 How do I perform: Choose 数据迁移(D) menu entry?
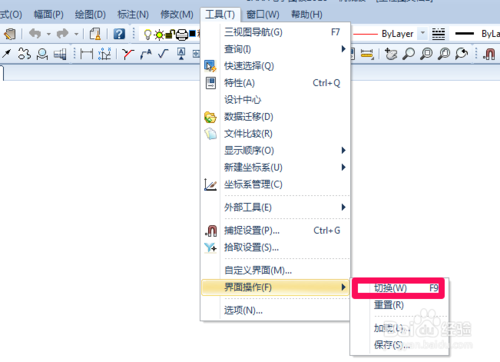[275, 117]
